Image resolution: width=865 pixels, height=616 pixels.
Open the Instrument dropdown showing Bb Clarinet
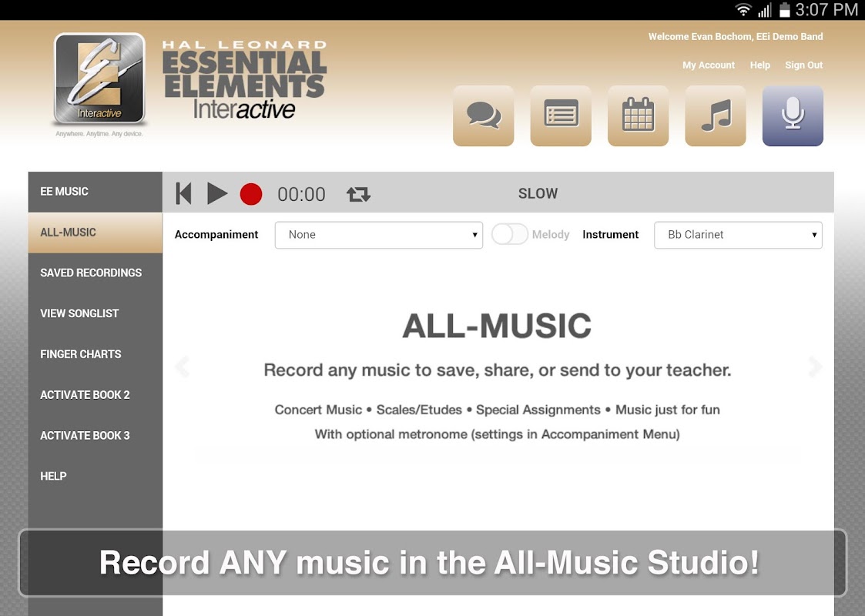click(x=738, y=235)
